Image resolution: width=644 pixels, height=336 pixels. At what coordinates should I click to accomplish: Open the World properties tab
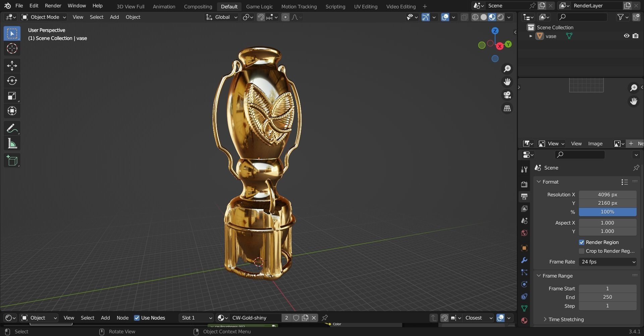coord(524,233)
